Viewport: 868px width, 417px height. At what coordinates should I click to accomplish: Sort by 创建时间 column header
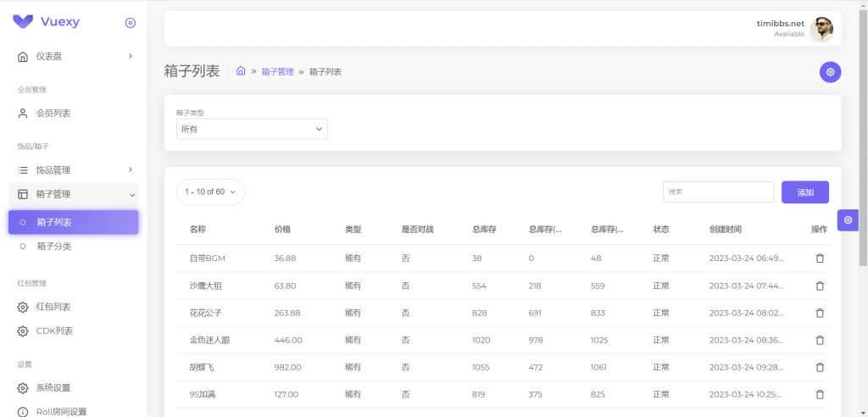(x=726, y=230)
